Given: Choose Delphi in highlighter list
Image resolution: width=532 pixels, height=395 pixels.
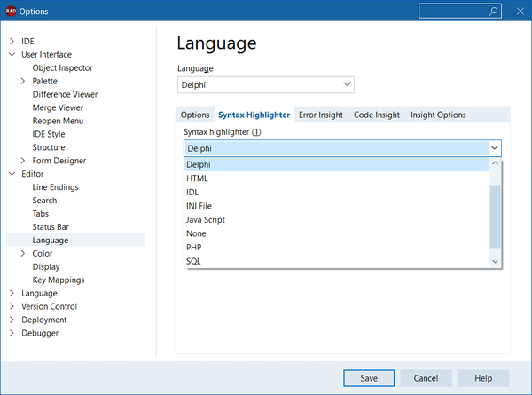Looking at the screenshot, I should pos(337,164).
